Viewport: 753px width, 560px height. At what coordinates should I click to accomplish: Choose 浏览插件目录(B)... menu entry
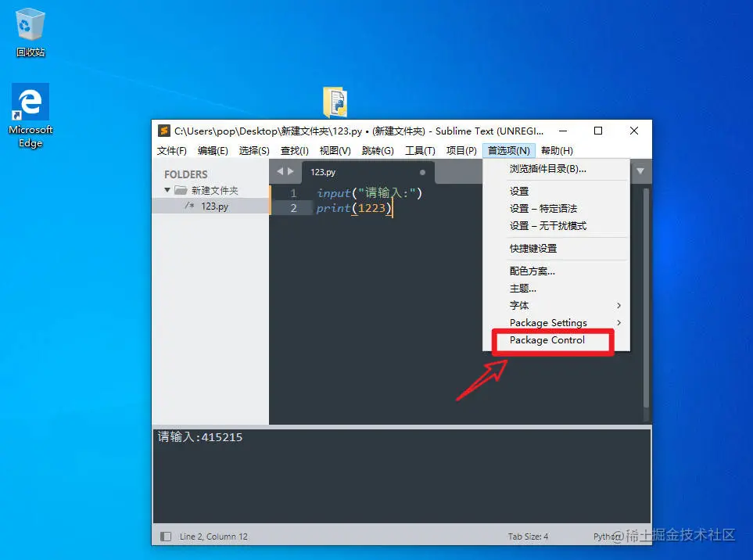[x=557, y=169]
